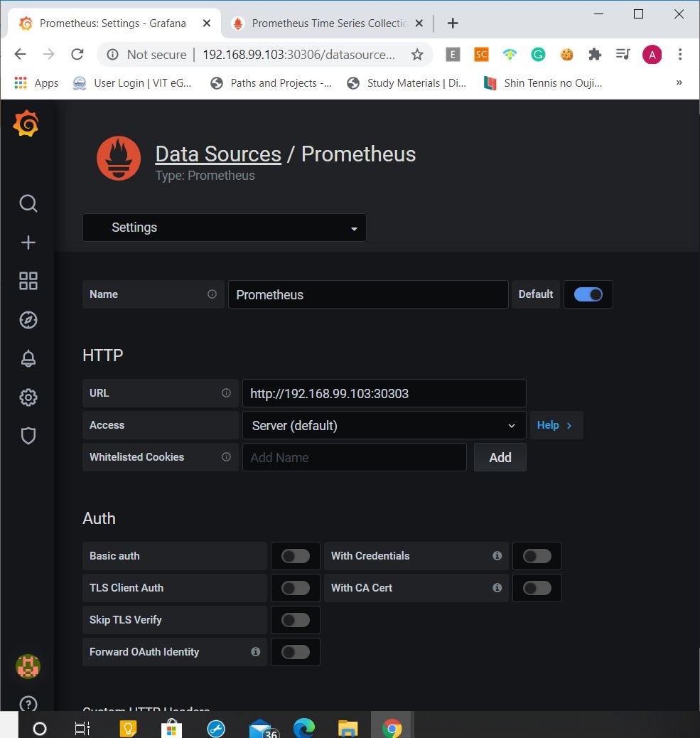Enable With Credentials toggle

(537, 556)
